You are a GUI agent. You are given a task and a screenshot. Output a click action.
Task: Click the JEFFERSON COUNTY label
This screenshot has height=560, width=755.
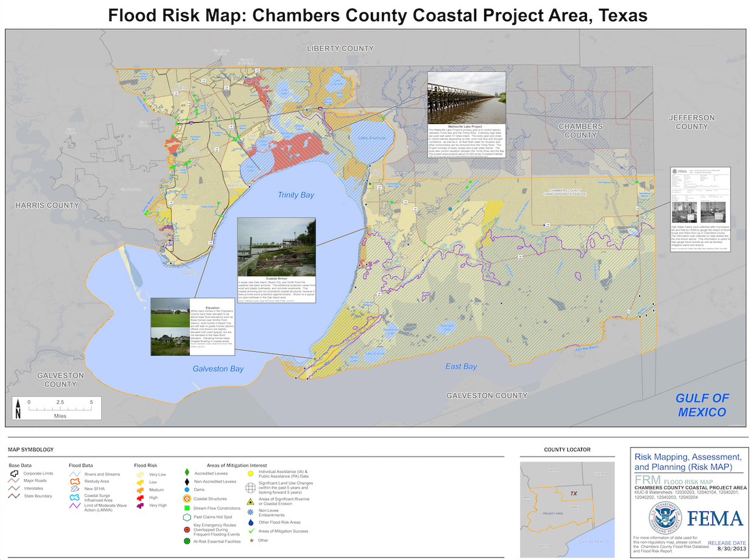[691, 122]
